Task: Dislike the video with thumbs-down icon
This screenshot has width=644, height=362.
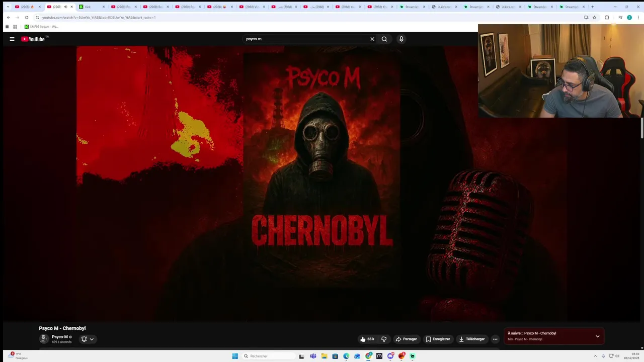Action: pos(384,339)
